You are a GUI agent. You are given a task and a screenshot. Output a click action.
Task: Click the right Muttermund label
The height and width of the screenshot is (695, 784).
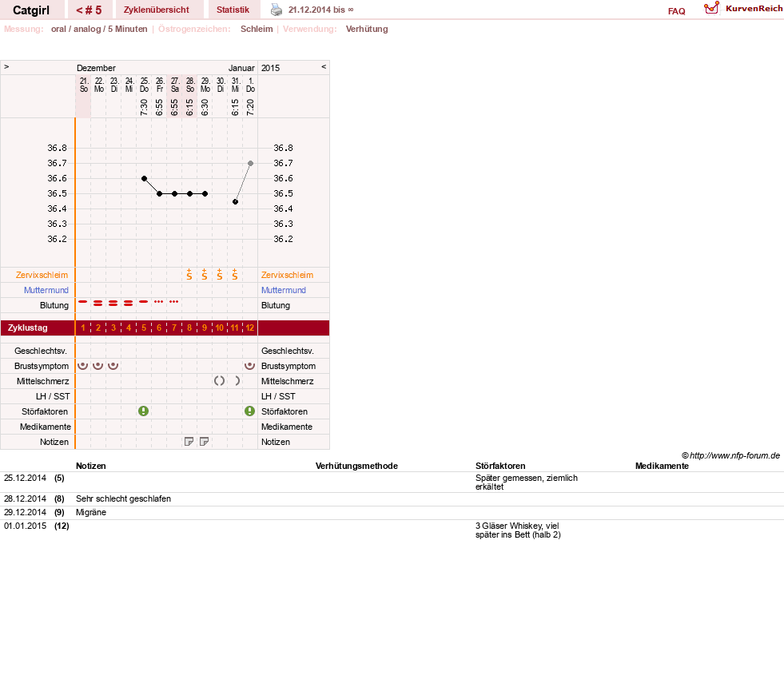(x=284, y=290)
